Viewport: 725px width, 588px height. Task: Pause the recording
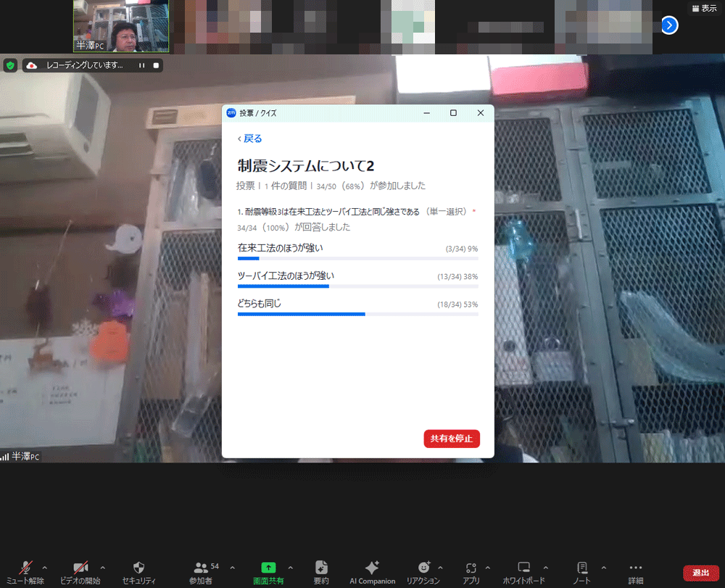(142, 65)
